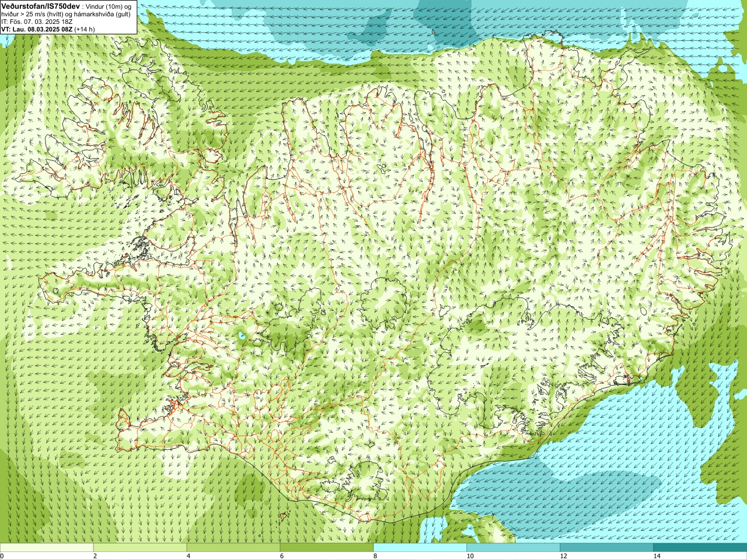Click the dark teal legend swatch above 14
Screen dimensions: 747x560
coord(700,548)
